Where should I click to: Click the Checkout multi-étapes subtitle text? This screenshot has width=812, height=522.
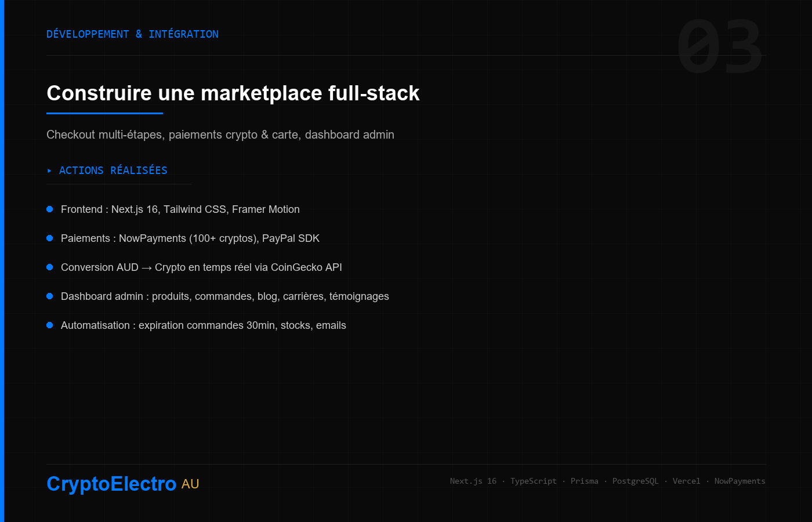(220, 135)
